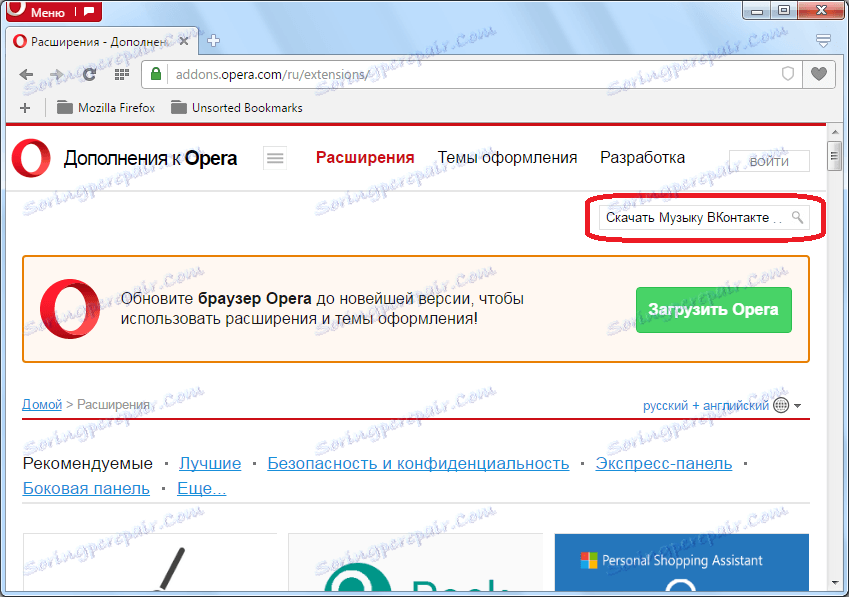
Task: Open the tab list icon at top right
Action: tap(822, 40)
